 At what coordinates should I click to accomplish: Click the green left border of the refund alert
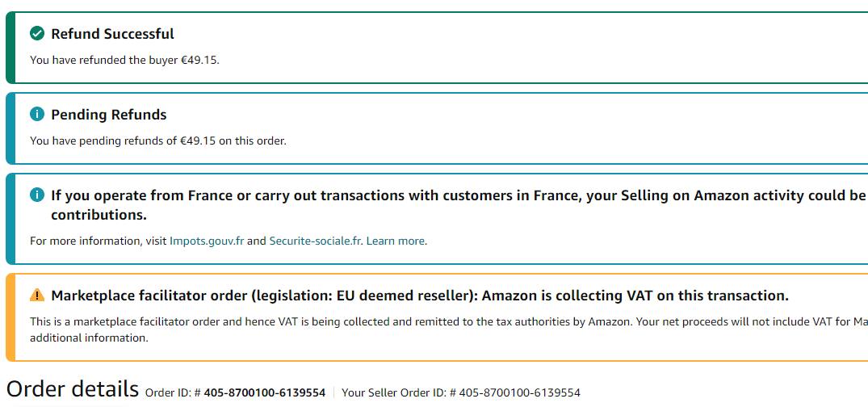tap(10, 47)
